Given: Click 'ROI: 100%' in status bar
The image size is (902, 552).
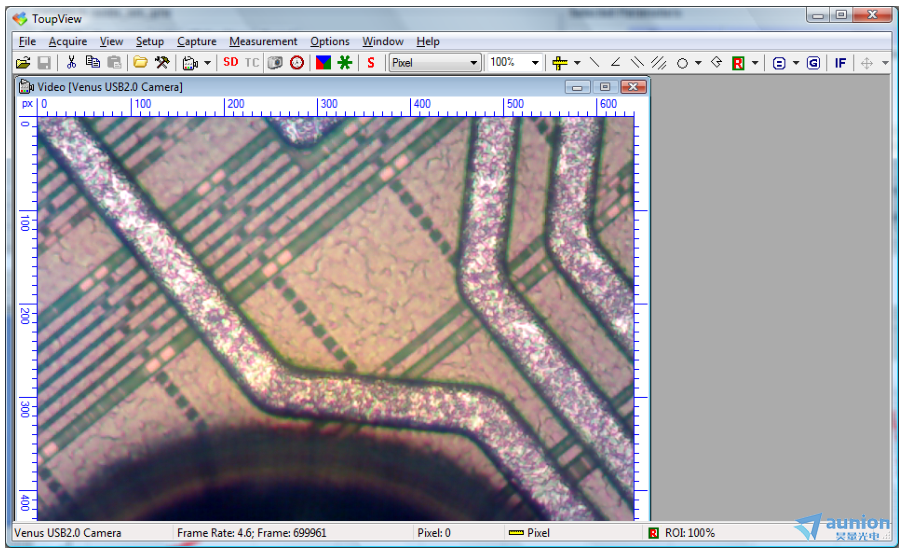Looking at the screenshot, I should [690, 533].
